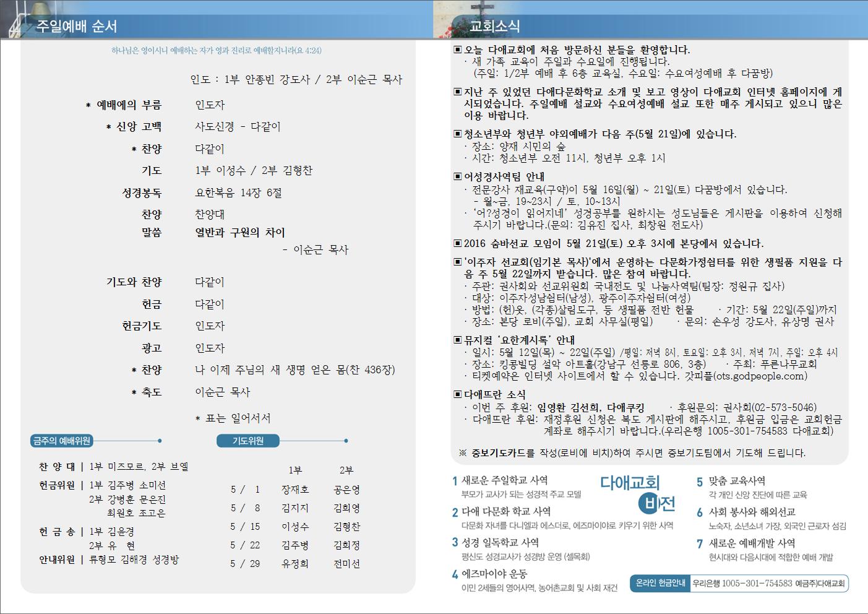Open the ots.godpeople.com ticket link

click(x=760, y=376)
